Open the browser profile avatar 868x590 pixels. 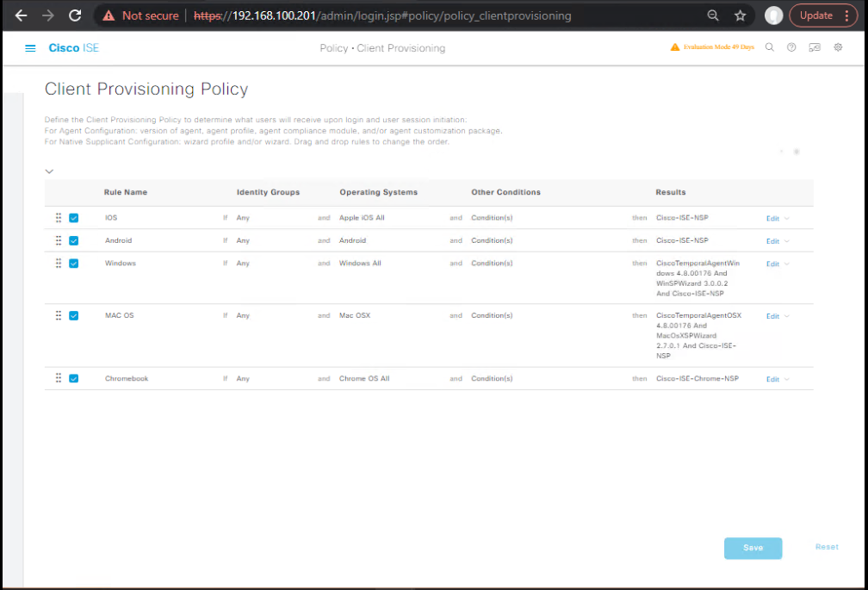click(773, 16)
